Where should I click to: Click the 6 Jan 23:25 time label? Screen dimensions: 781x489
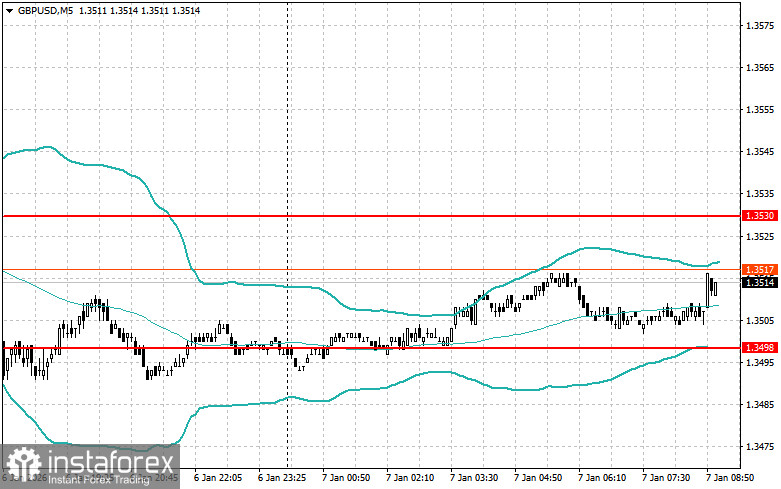pyautogui.click(x=282, y=478)
